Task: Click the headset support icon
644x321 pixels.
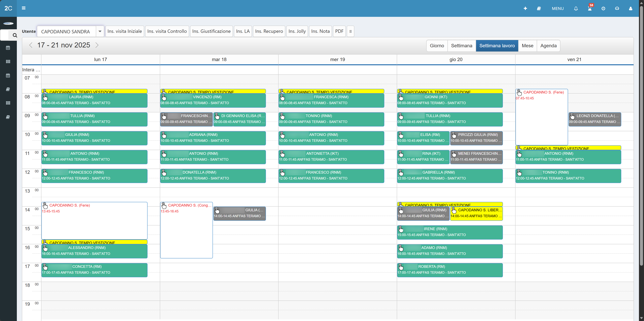Action: 617,8
